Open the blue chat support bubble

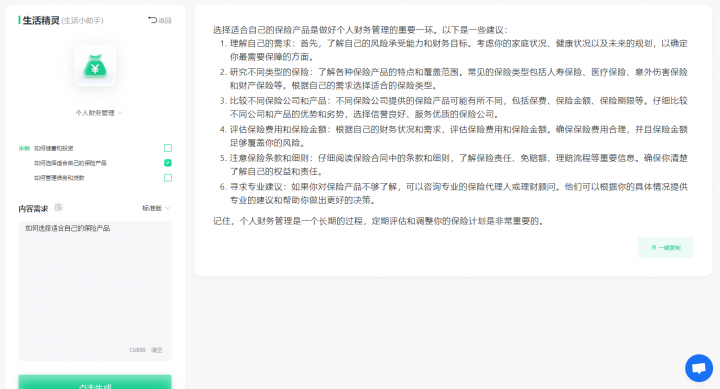699,368
